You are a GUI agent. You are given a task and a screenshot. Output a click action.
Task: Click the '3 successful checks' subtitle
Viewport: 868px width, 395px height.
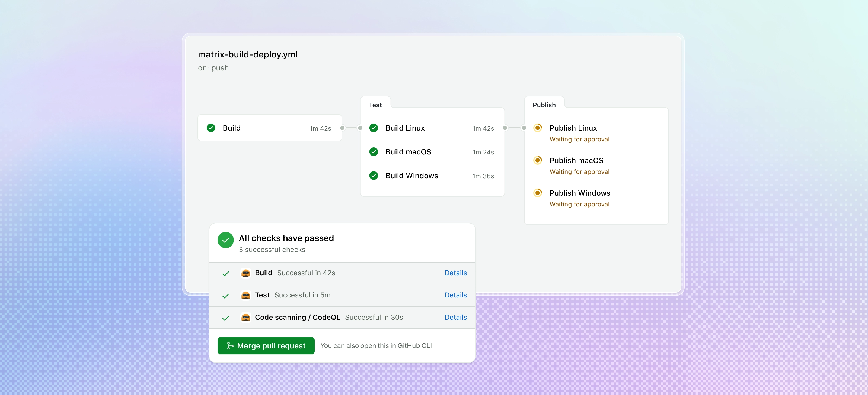(x=272, y=249)
